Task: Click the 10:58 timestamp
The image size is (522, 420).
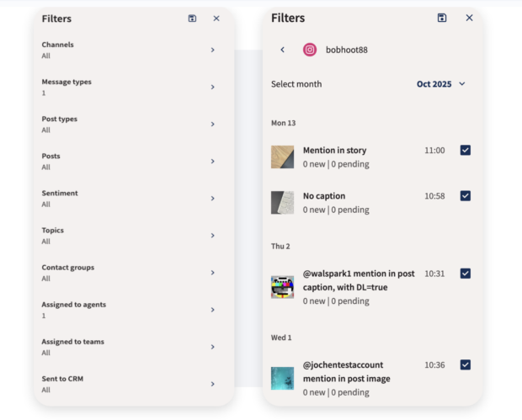Action: [434, 196]
